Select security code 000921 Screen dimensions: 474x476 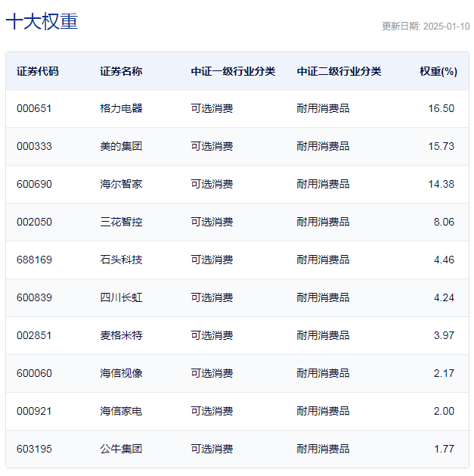tap(34, 411)
